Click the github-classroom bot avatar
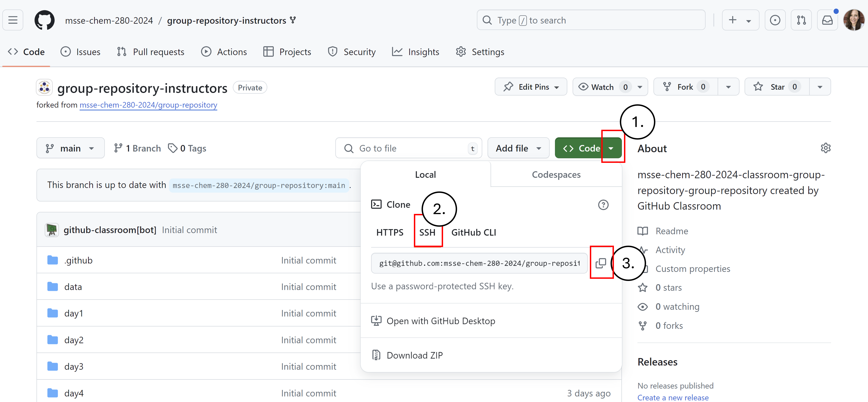 tap(52, 230)
